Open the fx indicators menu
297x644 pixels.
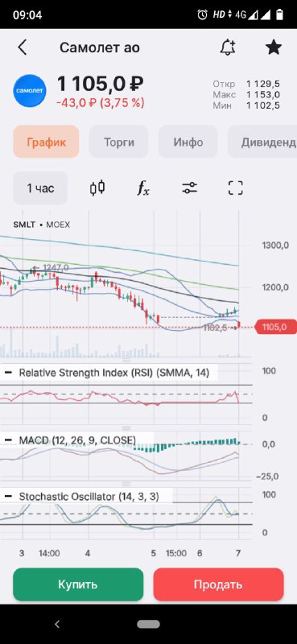[x=143, y=188]
